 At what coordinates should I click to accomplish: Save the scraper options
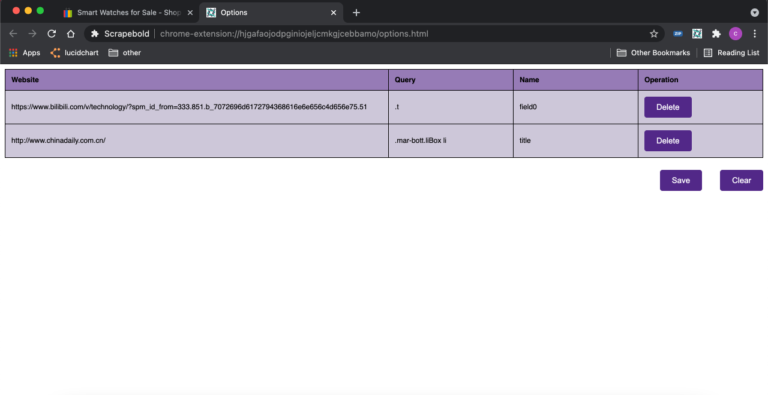(680, 180)
